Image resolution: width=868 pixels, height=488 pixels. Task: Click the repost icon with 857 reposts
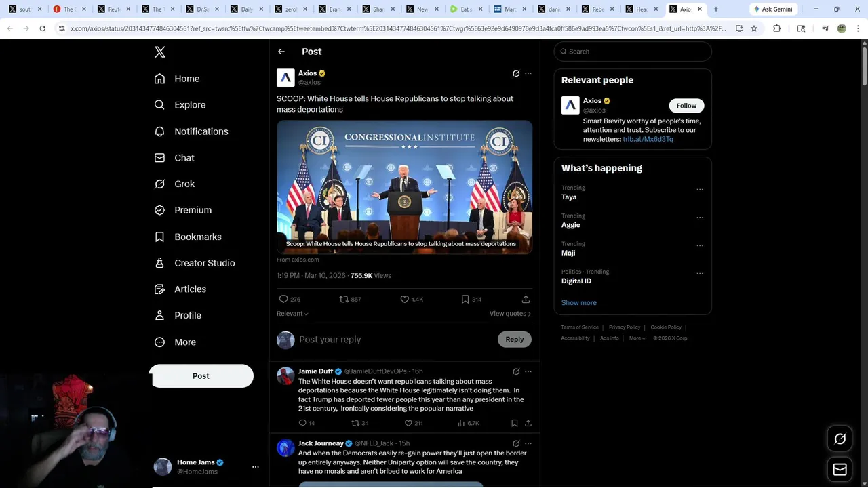tap(344, 299)
